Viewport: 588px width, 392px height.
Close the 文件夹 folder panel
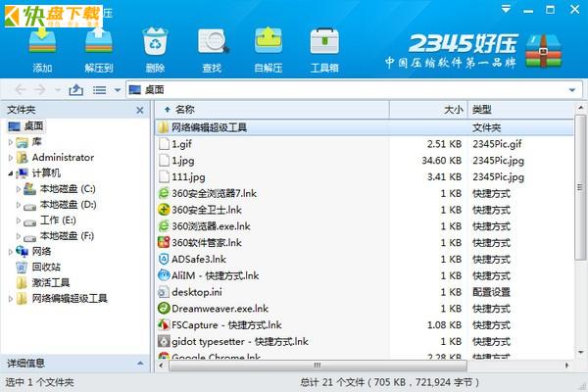(x=140, y=110)
